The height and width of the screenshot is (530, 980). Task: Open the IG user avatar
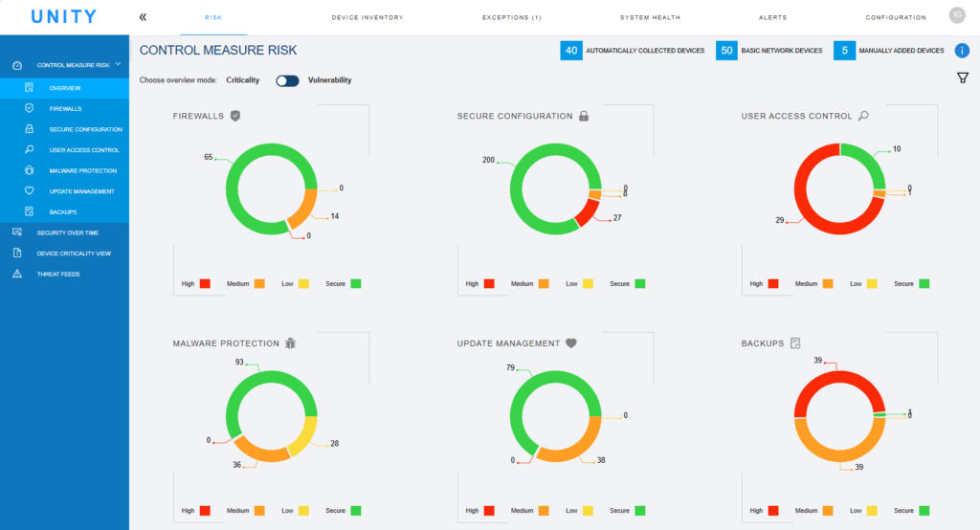(x=956, y=15)
